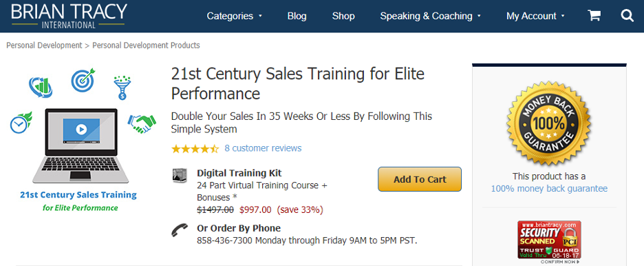Expand the My Account dropdown
Screen dimensions: 644x266
point(535,16)
